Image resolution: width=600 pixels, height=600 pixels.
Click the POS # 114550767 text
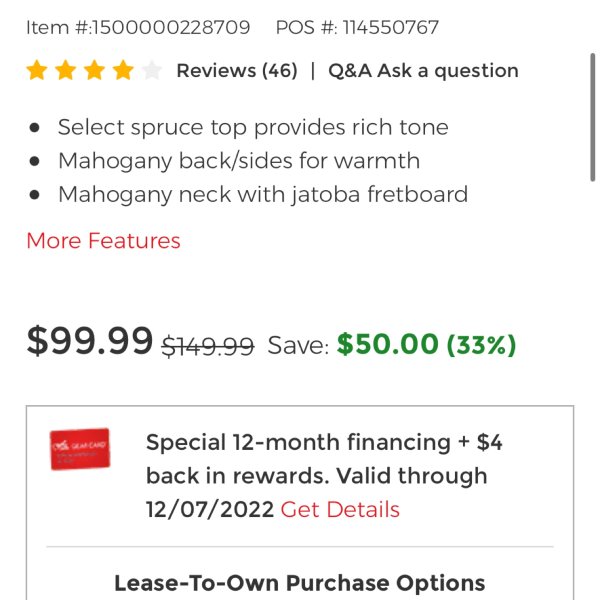(357, 28)
